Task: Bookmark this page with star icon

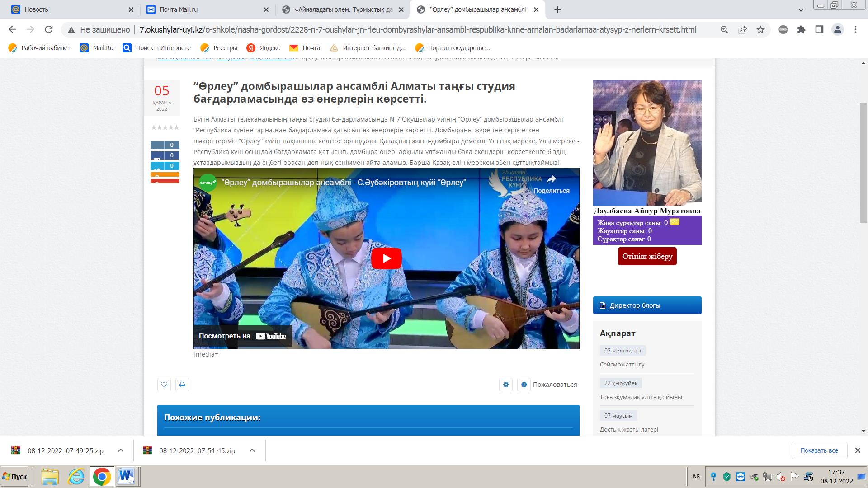Action: pos(761,30)
